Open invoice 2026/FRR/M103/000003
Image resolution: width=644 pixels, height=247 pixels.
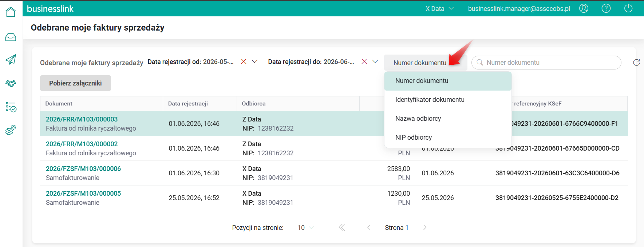82,119
